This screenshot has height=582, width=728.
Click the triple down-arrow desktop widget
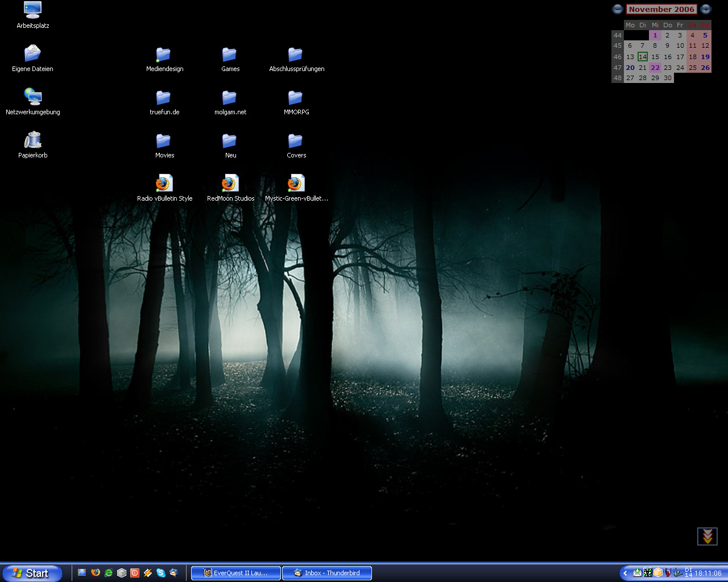pyautogui.click(x=708, y=536)
